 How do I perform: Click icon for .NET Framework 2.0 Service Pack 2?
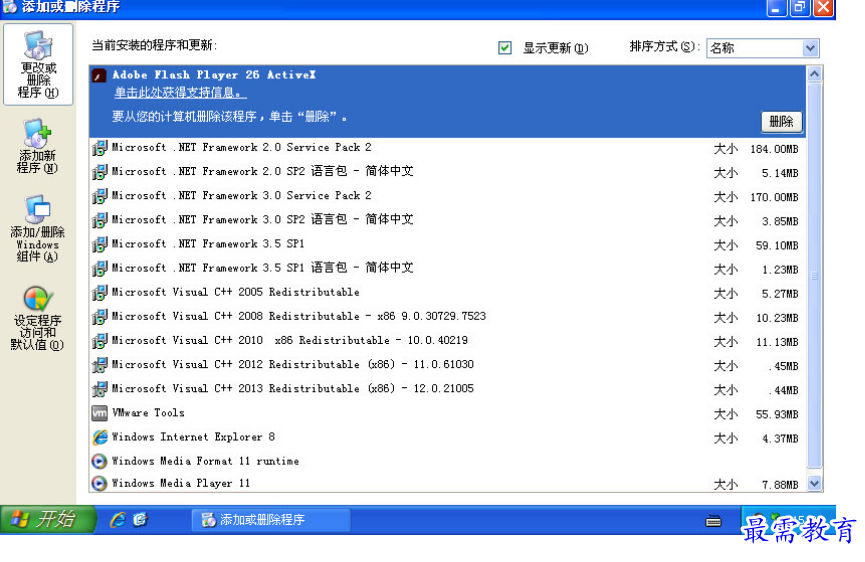99,148
